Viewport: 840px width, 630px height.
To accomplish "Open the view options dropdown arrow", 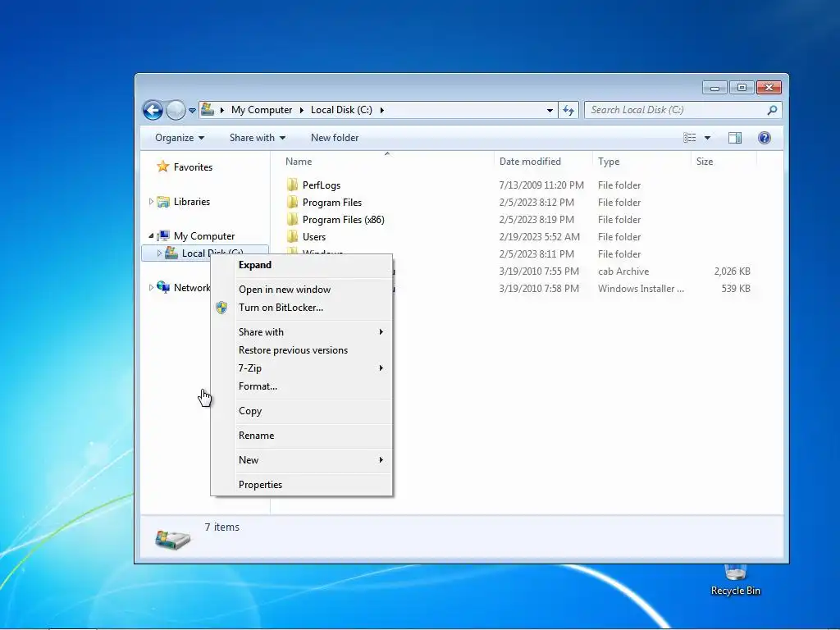I will pyautogui.click(x=707, y=138).
